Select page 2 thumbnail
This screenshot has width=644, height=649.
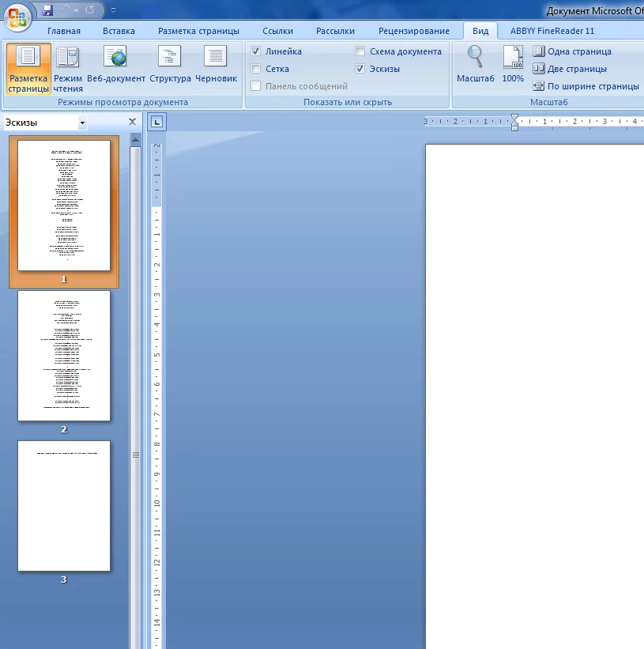click(x=64, y=357)
